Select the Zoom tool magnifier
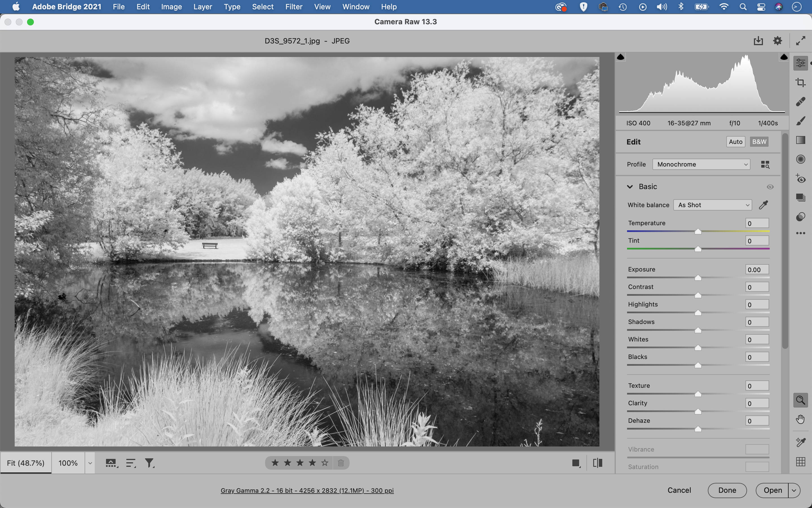Screen dimensions: 812x508 (x=801, y=400)
